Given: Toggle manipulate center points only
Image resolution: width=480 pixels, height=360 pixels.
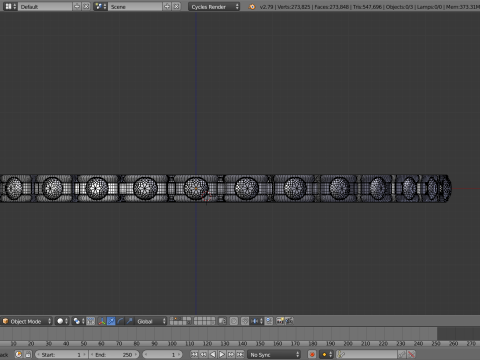Looking at the screenshot, I should point(91,321).
